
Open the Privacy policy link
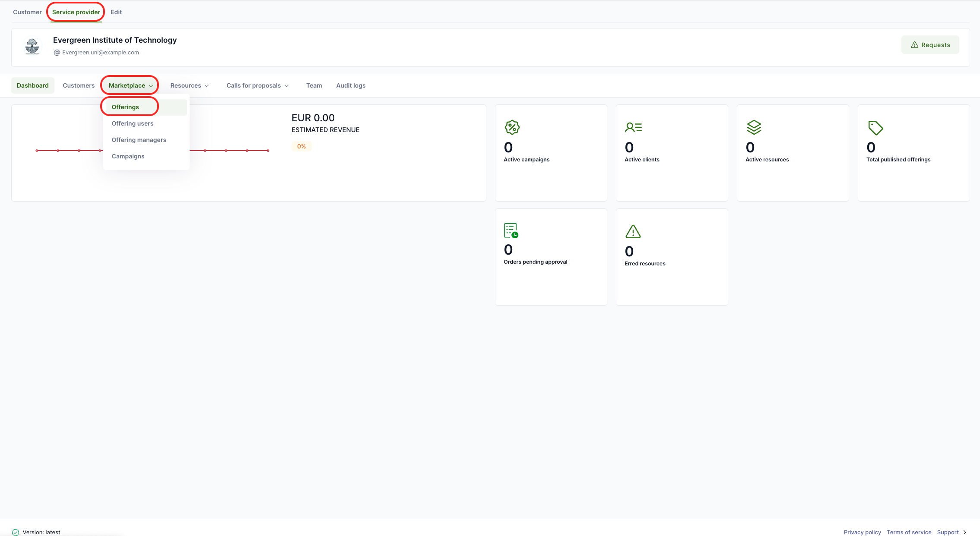coord(862,532)
